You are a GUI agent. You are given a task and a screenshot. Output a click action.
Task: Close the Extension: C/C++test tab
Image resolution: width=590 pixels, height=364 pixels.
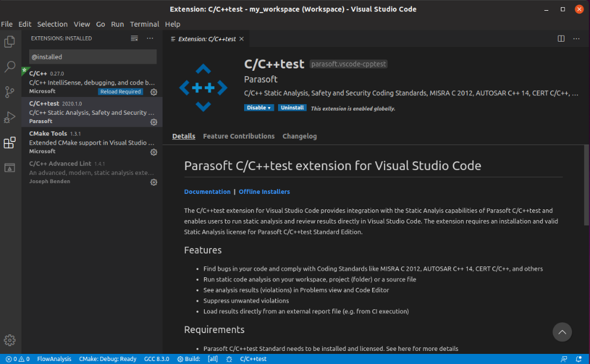(242, 39)
